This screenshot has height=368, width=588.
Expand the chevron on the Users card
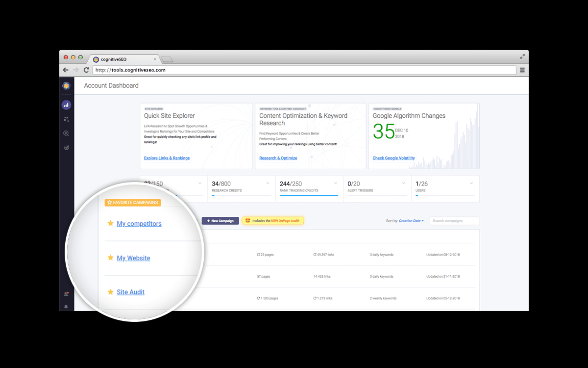tap(471, 183)
